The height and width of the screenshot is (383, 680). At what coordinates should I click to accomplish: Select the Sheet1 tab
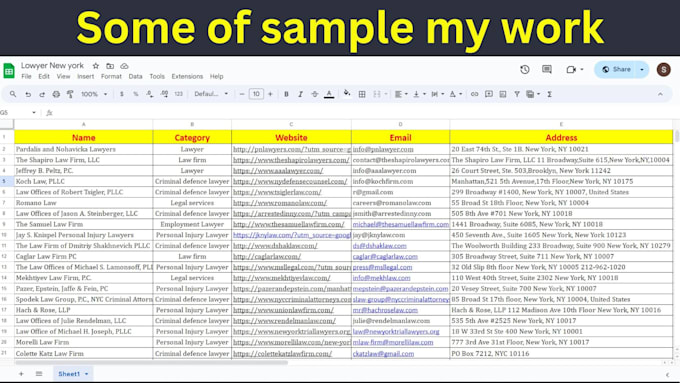[73, 373]
